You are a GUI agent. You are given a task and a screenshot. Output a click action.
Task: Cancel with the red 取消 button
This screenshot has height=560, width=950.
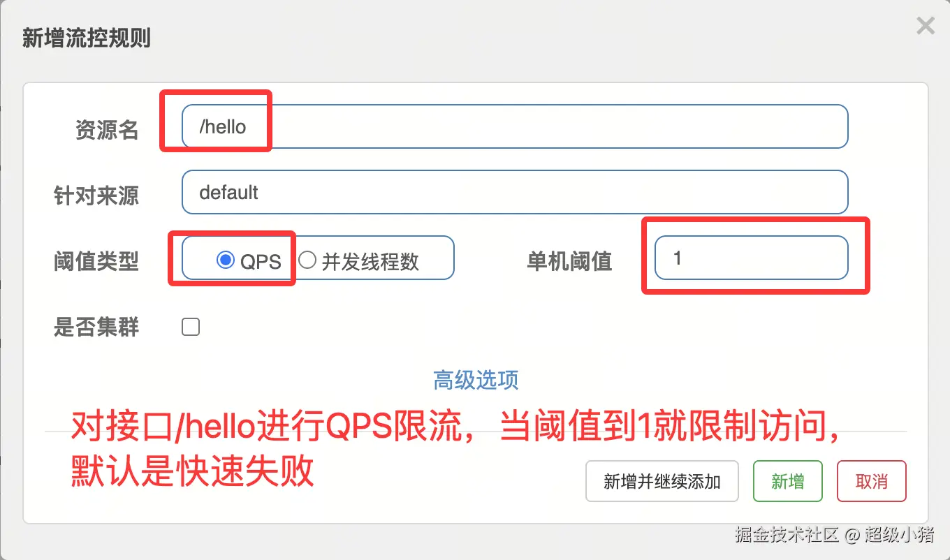[872, 481]
